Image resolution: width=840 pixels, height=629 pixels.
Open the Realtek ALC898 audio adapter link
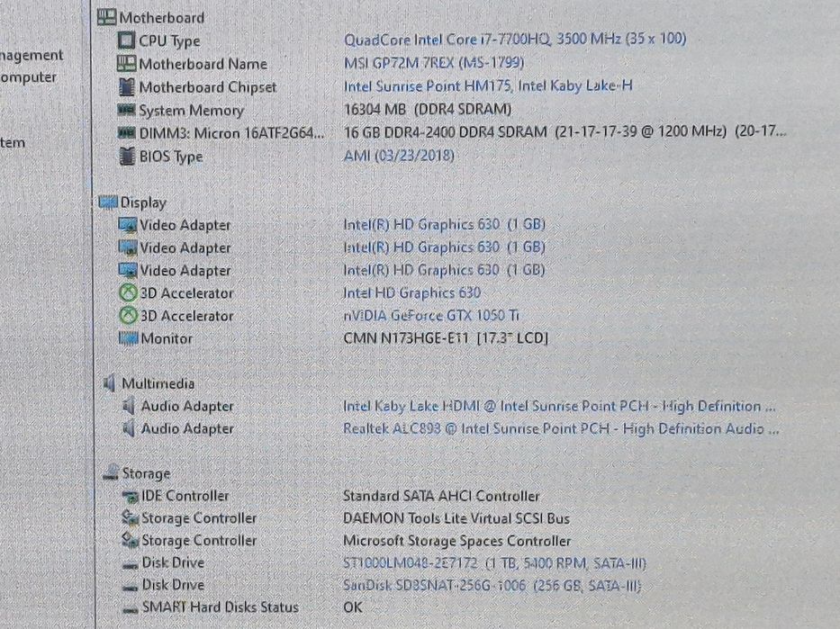pos(561,429)
